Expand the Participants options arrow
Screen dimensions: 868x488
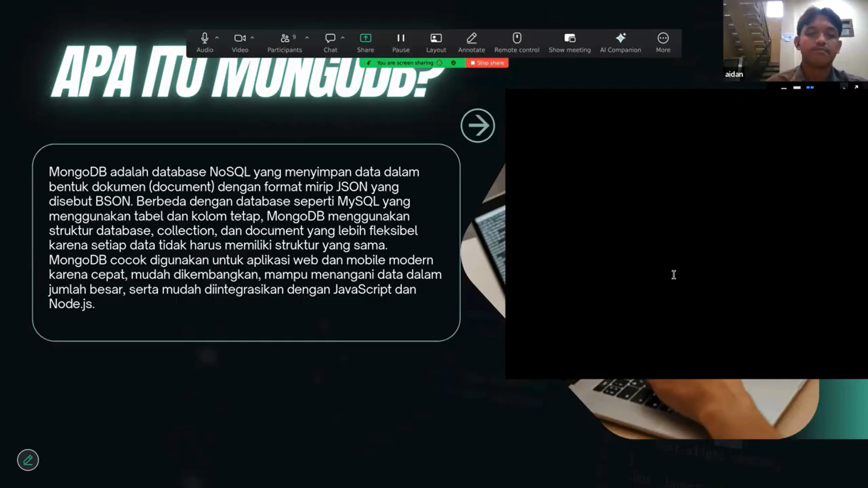pyautogui.click(x=307, y=38)
